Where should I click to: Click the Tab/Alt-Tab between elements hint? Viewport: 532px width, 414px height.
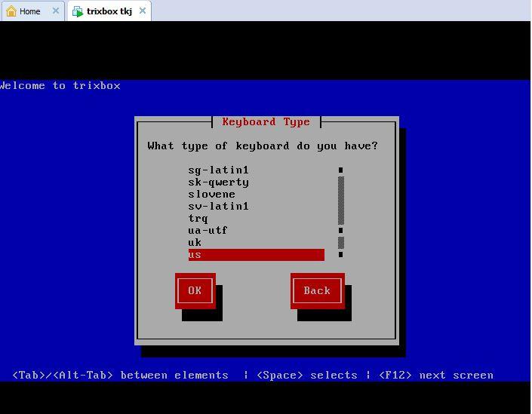120,375
